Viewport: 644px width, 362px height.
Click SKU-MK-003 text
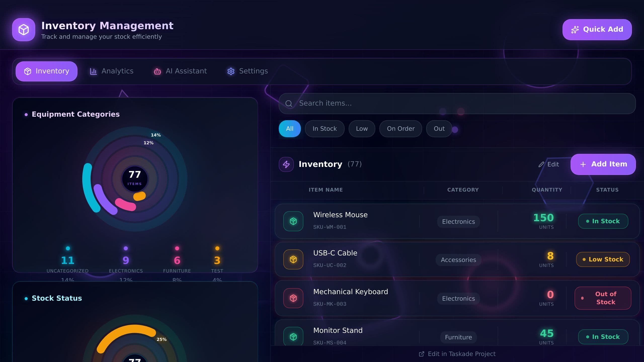(x=330, y=304)
